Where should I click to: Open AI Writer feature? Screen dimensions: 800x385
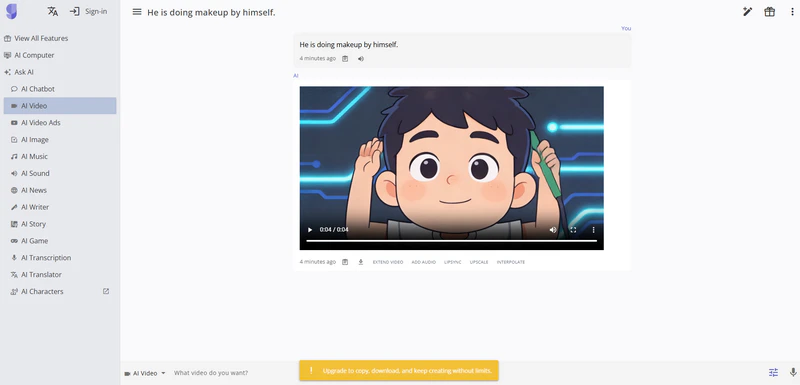pos(60,207)
